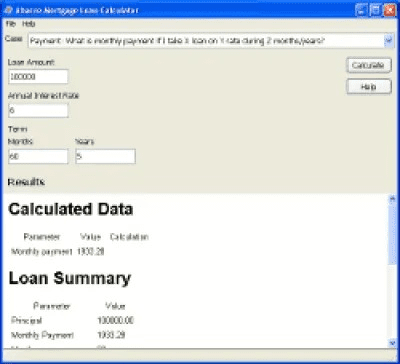The height and width of the screenshot is (364, 400).
Task: Click the results scrollbar up arrow
Action: [x=392, y=199]
